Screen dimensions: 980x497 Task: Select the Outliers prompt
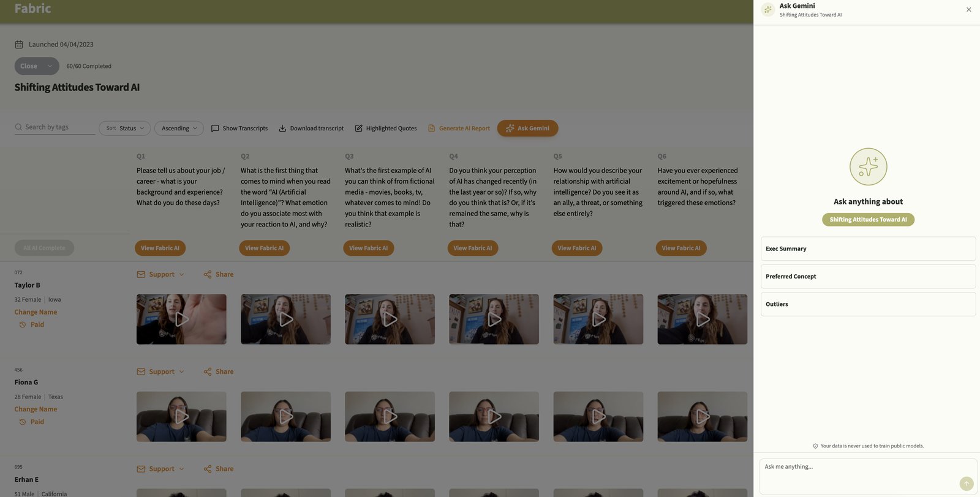pyautogui.click(x=868, y=304)
